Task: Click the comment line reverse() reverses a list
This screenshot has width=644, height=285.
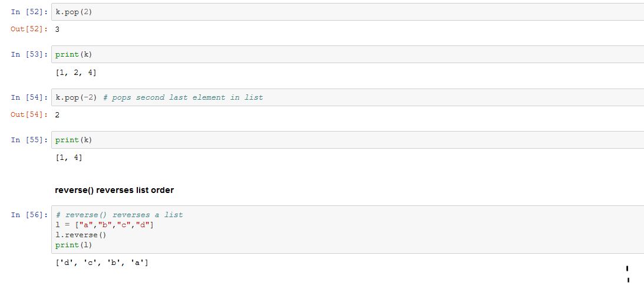Action: tap(119, 215)
